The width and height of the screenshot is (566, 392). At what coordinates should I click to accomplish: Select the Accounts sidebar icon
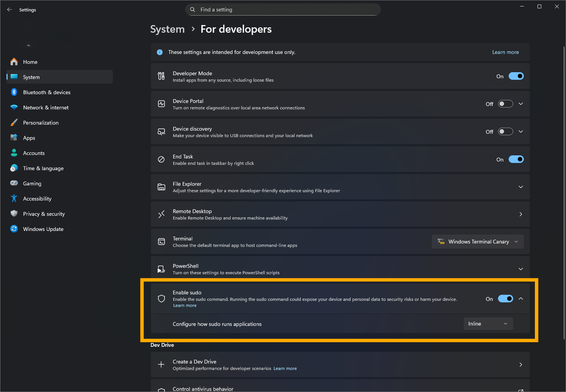(14, 153)
